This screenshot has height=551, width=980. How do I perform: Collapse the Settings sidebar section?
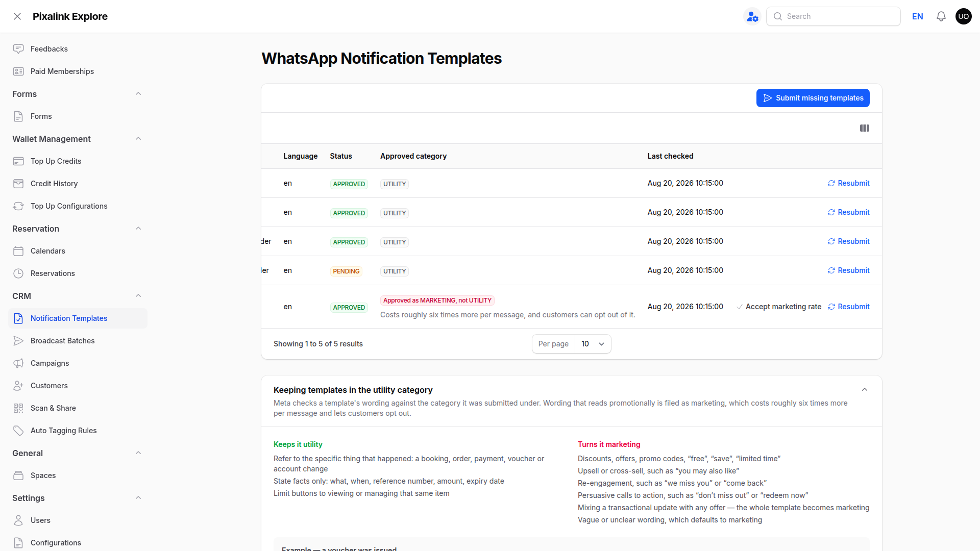point(138,498)
